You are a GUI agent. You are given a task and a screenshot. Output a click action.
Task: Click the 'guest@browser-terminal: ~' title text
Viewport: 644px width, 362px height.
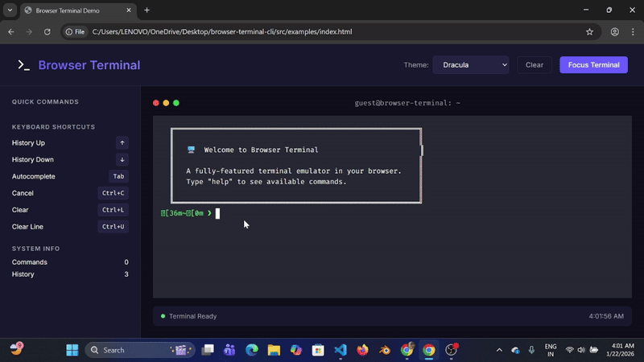click(407, 103)
